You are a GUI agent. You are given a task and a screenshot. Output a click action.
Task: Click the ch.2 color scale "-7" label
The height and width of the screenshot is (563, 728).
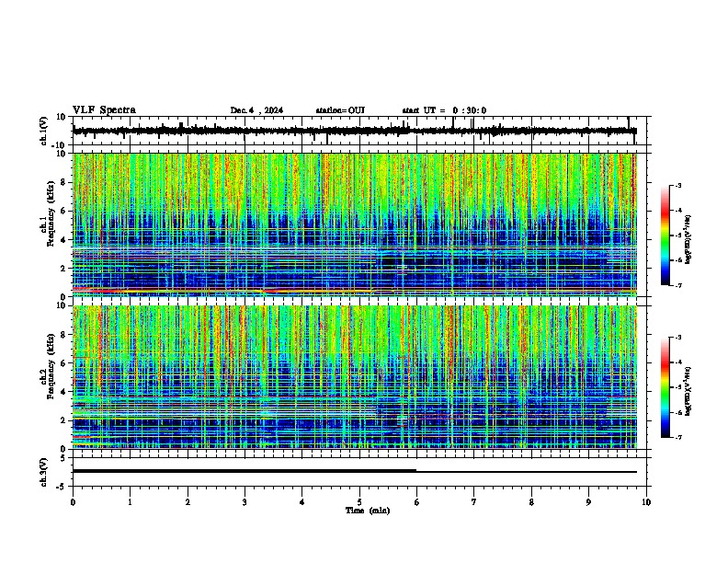[677, 437]
